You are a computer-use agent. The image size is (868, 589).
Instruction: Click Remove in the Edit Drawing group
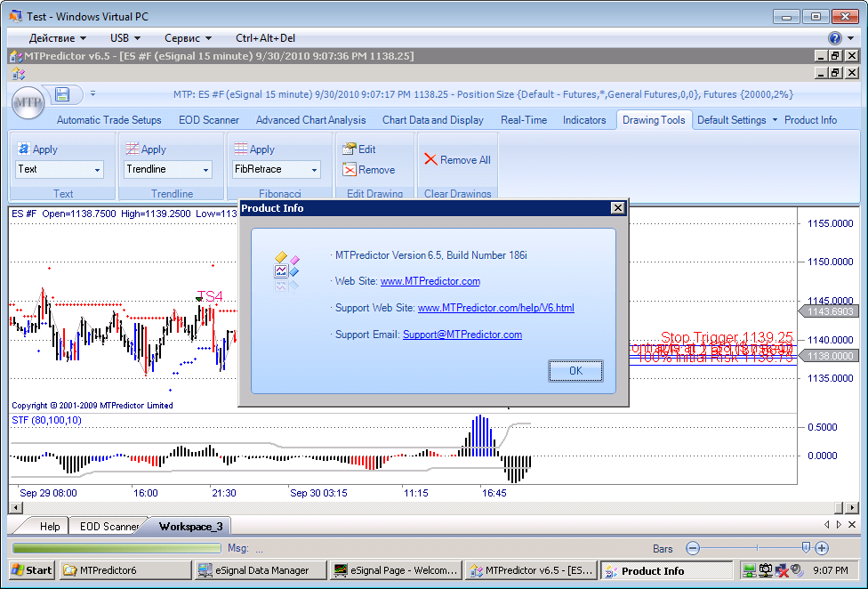(369, 170)
